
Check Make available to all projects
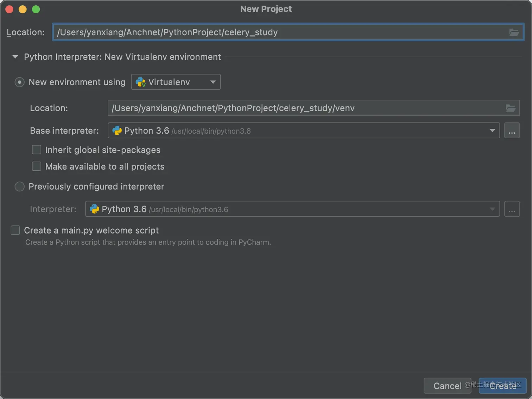pos(37,166)
